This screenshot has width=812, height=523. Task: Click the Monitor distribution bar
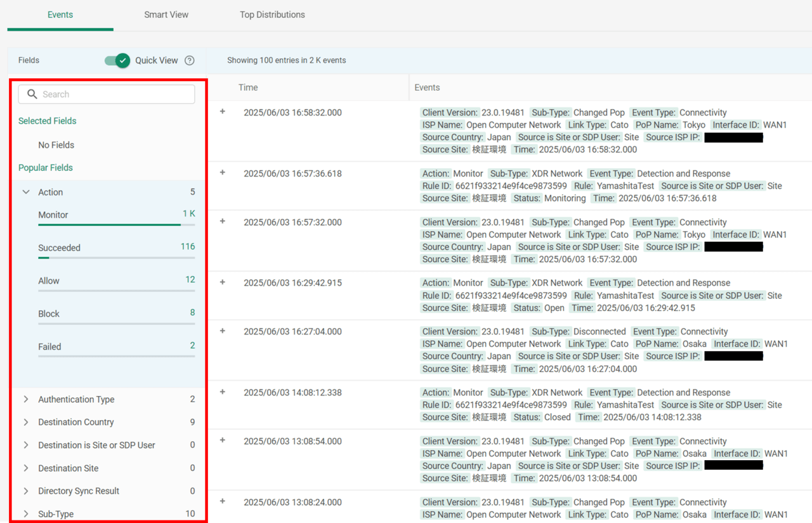pos(116,225)
